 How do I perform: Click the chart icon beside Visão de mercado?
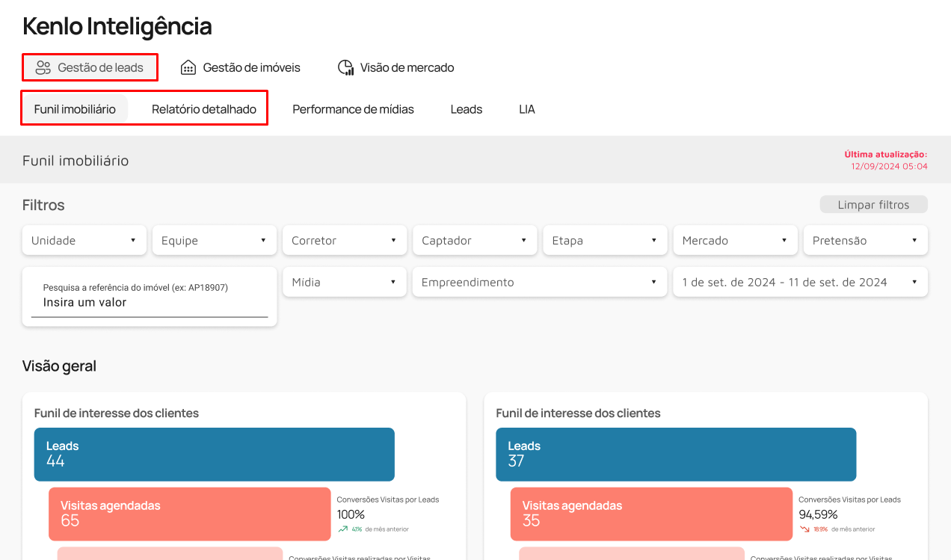click(345, 67)
